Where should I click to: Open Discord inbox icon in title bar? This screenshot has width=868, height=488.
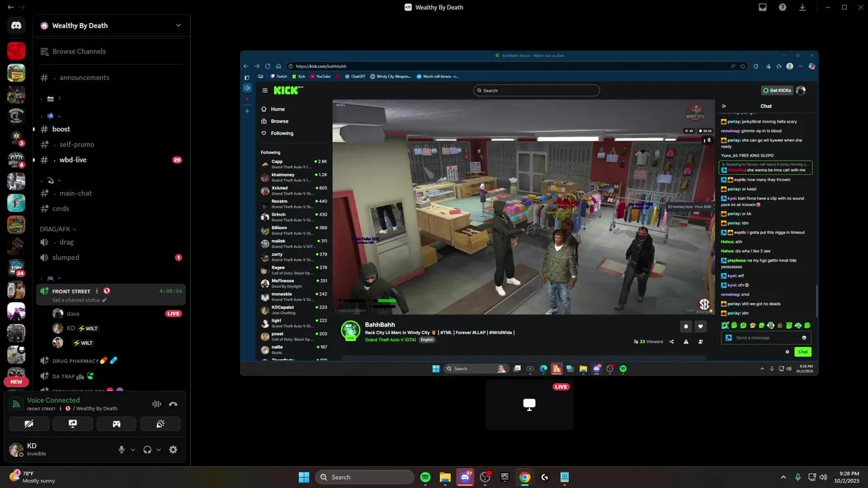(762, 7)
